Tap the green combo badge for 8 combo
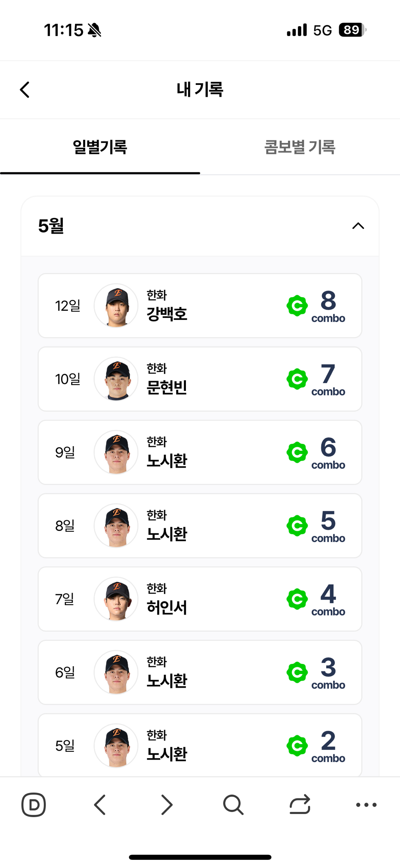The image size is (400, 868). pyautogui.click(x=297, y=306)
